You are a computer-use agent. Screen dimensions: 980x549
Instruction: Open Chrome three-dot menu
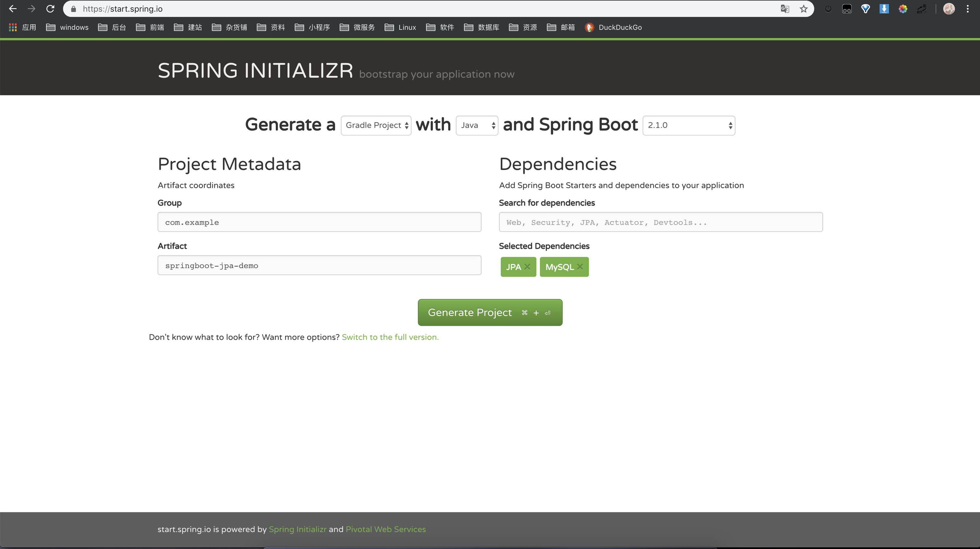click(968, 9)
